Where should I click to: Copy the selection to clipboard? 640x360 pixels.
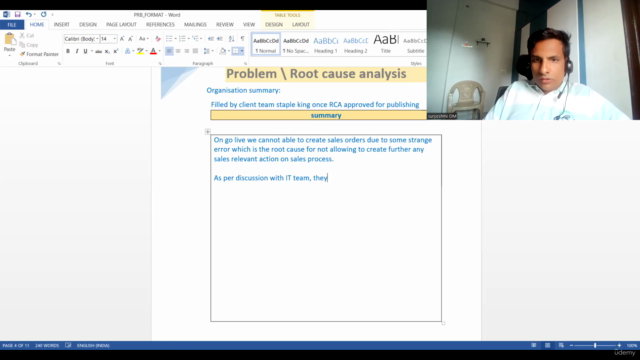(x=29, y=45)
